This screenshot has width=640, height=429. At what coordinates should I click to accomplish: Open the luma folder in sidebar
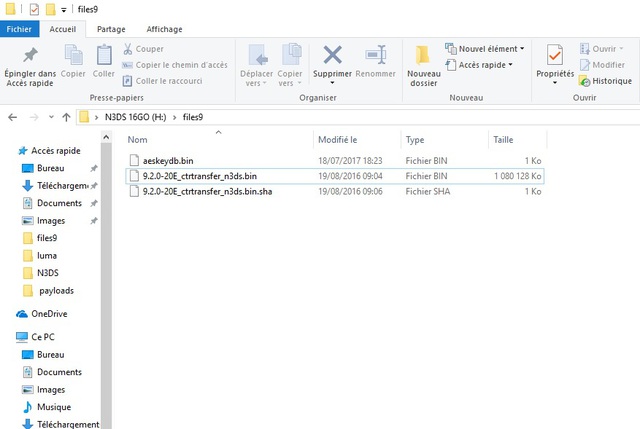pyautogui.click(x=46, y=255)
